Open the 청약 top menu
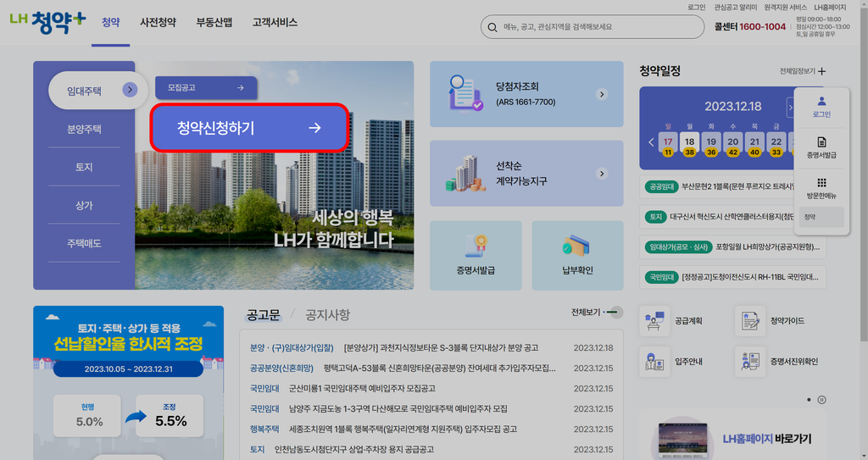The width and height of the screenshot is (868, 460). (111, 23)
